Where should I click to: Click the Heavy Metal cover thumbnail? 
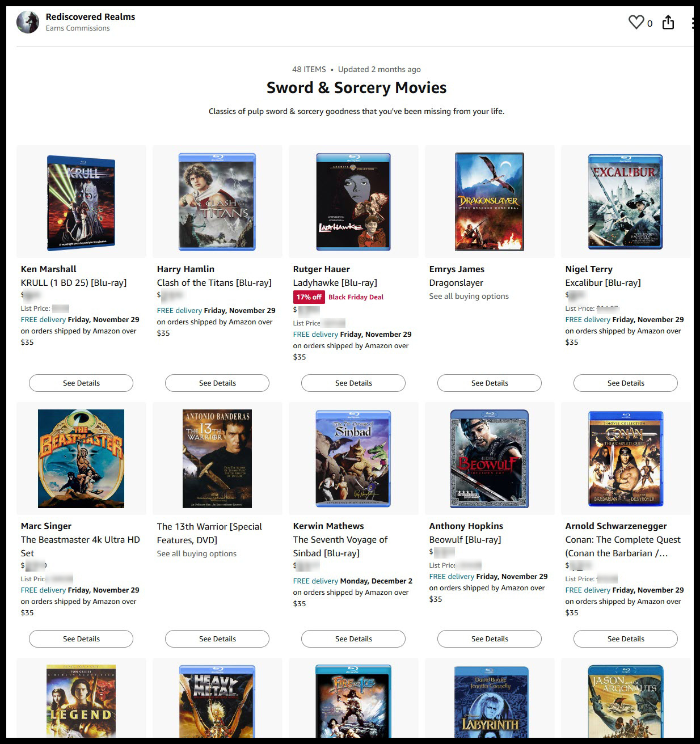click(x=217, y=701)
